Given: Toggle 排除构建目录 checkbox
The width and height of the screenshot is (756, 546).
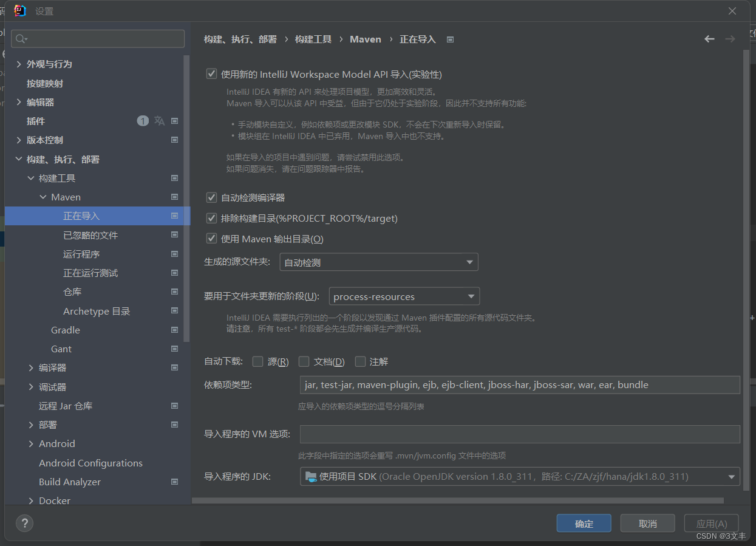Looking at the screenshot, I should pyautogui.click(x=211, y=218).
